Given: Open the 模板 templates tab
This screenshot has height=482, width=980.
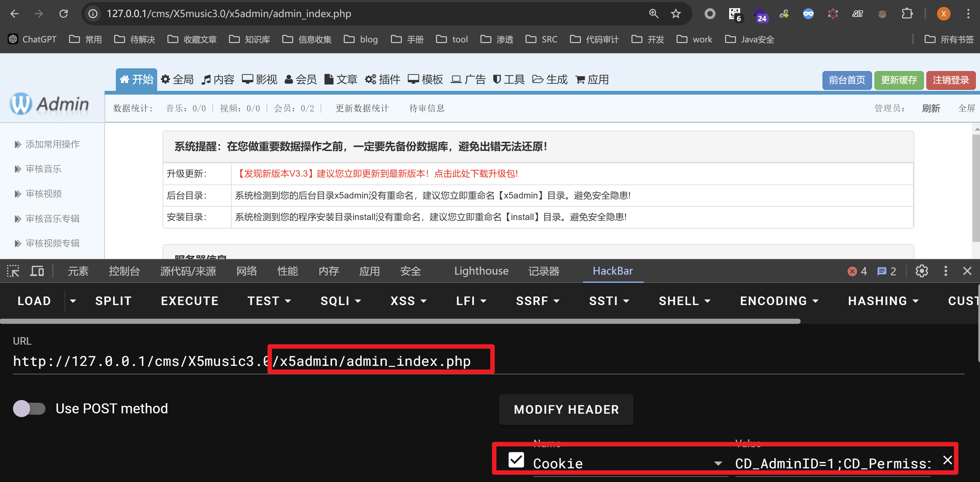Looking at the screenshot, I should pyautogui.click(x=425, y=80).
